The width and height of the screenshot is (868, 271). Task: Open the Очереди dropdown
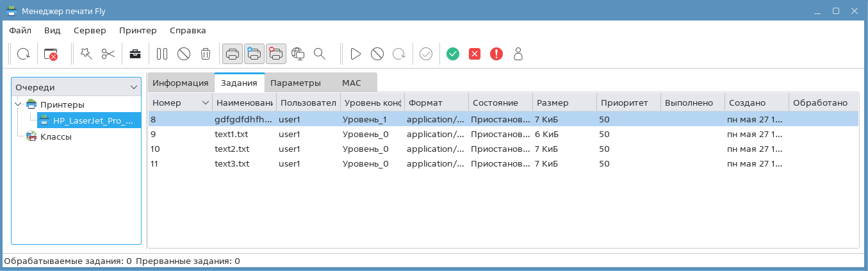[76, 87]
